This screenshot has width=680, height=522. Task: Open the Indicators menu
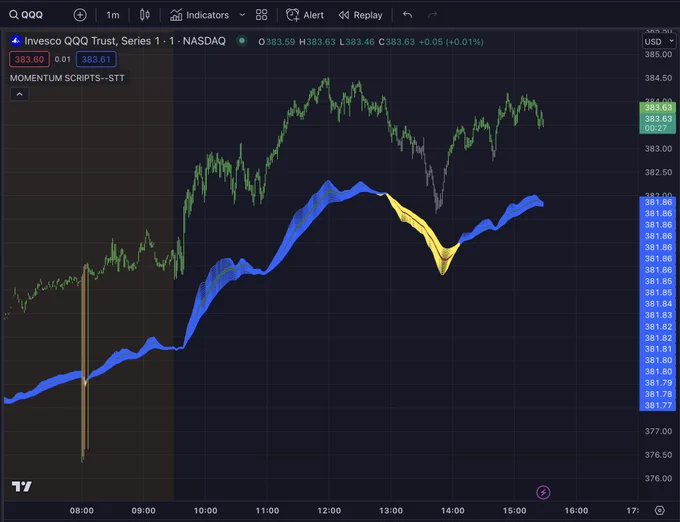click(199, 15)
